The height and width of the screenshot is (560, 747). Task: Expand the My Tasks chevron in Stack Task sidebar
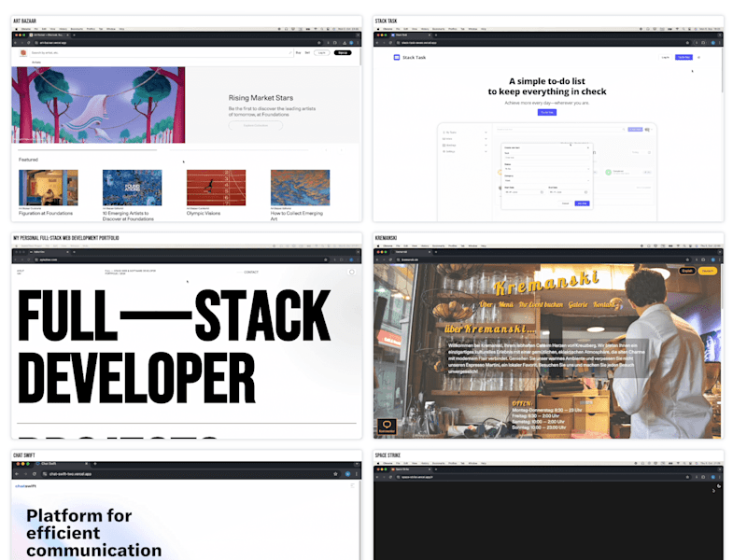(486, 133)
